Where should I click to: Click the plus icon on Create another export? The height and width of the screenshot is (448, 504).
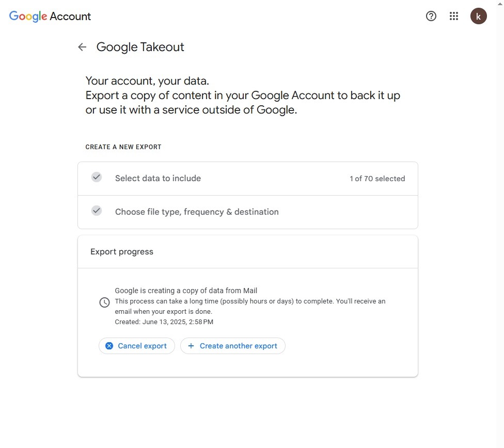(x=191, y=346)
